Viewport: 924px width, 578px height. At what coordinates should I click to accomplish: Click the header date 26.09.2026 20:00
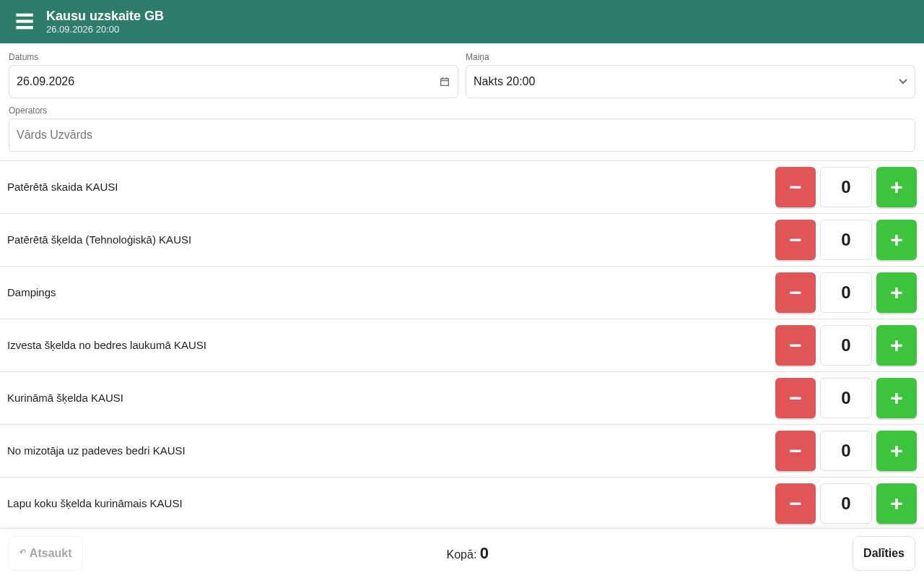(x=82, y=30)
